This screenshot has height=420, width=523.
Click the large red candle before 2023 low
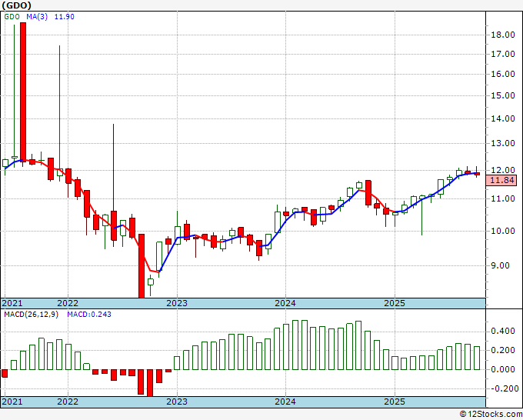(142, 266)
